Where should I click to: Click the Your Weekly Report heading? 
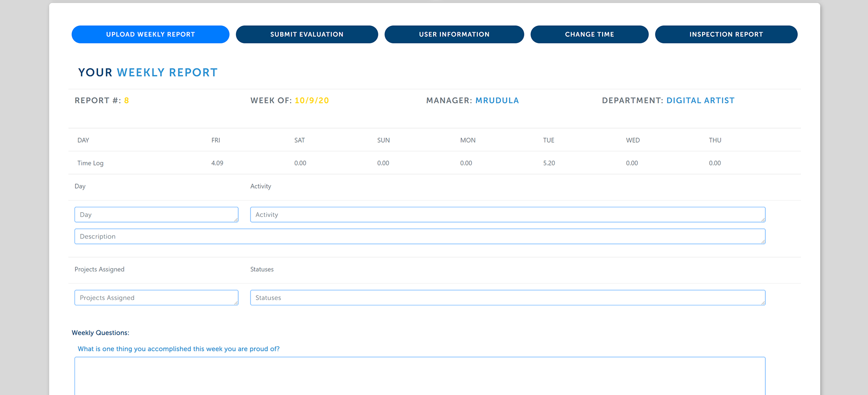pos(148,72)
